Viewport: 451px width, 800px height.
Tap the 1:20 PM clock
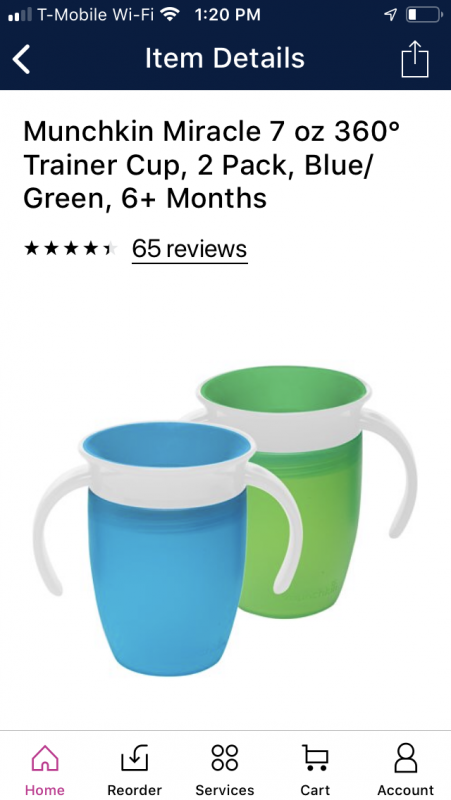(228, 15)
